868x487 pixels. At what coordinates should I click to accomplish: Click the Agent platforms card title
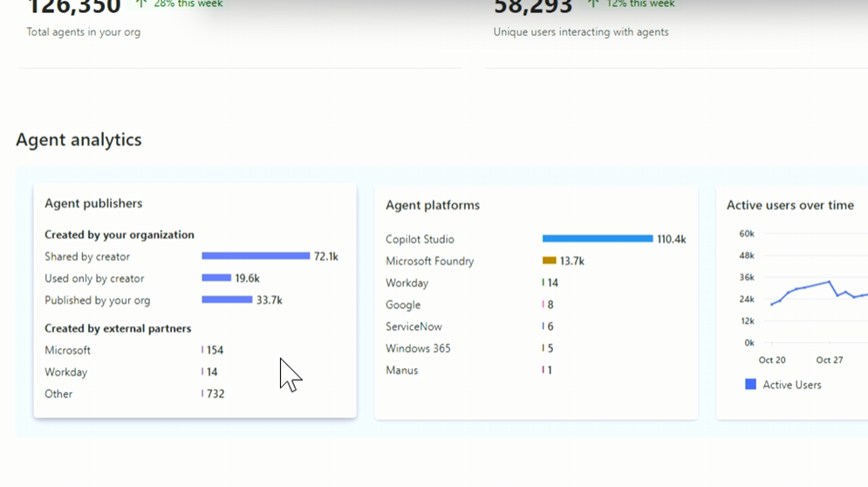433,205
